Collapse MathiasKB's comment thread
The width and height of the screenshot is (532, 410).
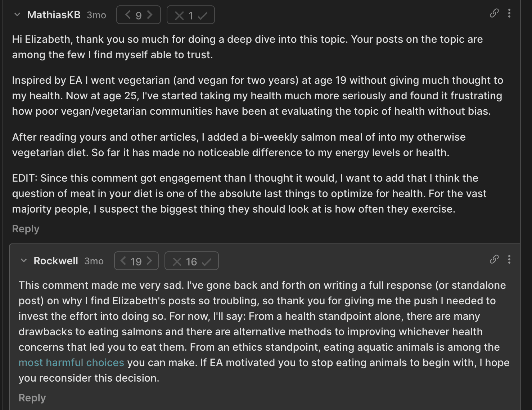point(17,15)
